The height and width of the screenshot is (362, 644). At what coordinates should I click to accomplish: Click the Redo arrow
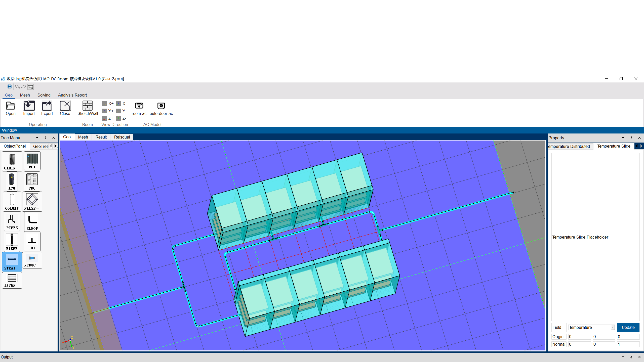(24, 86)
